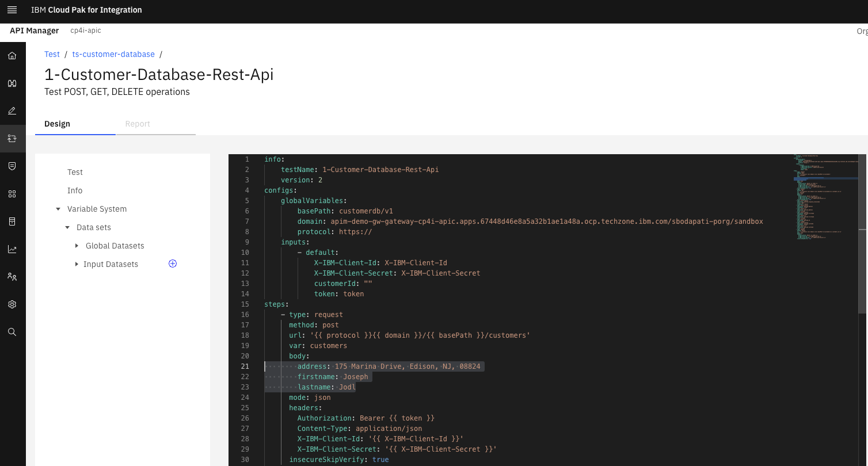
Task: Open the ts-customer-database breadcrumb link
Action: 113,54
